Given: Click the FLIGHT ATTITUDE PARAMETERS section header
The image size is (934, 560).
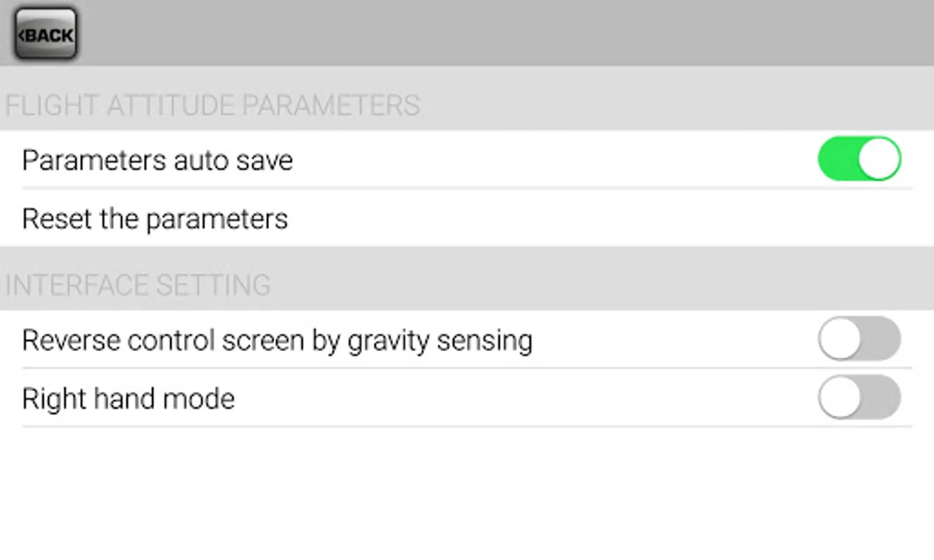Looking at the screenshot, I should tap(213, 105).
